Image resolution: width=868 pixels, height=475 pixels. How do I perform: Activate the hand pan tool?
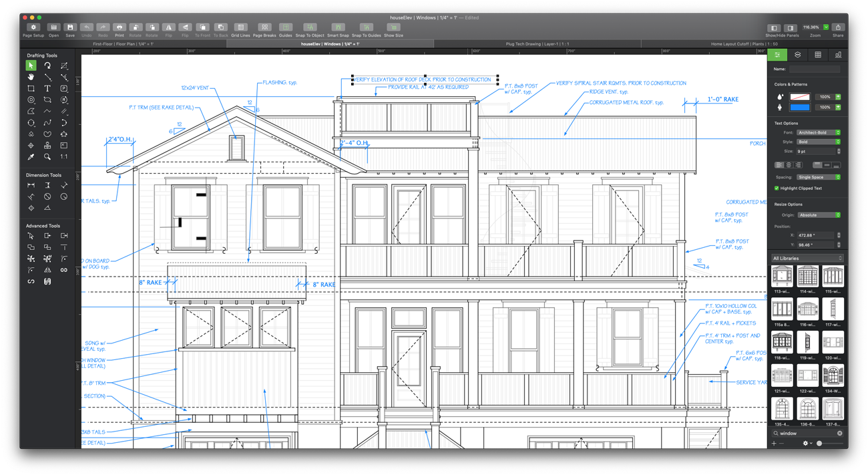(31, 77)
